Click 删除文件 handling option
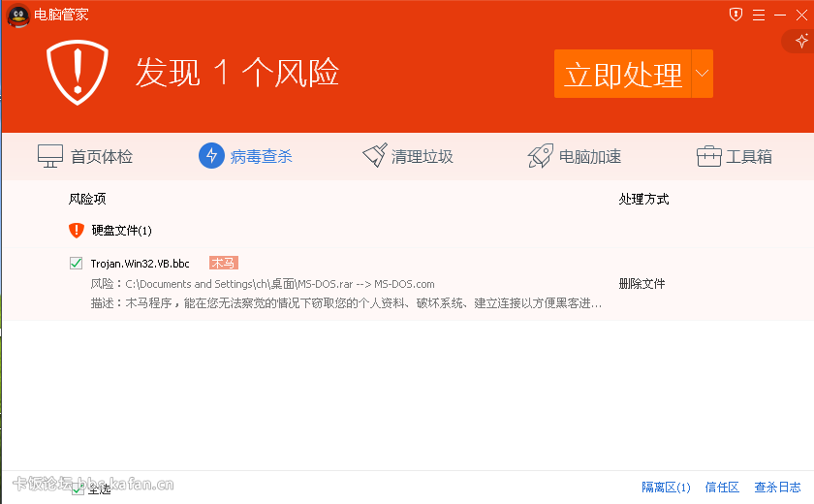Viewport: 814px width, 504px height. click(642, 284)
